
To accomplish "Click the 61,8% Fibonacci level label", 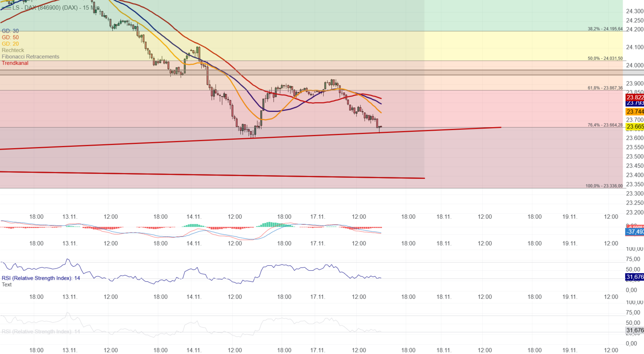I will point(605,88).
